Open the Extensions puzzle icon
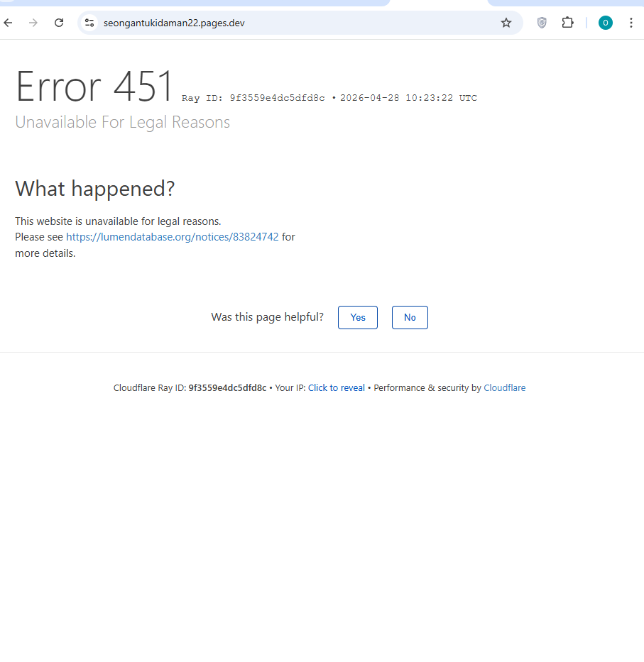 pos(567,23)
